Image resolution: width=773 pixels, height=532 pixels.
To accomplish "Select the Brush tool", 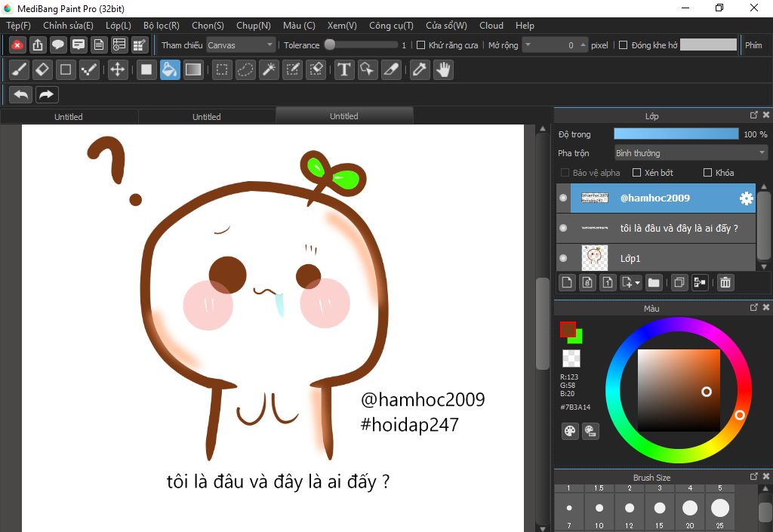I will point(20,70).
